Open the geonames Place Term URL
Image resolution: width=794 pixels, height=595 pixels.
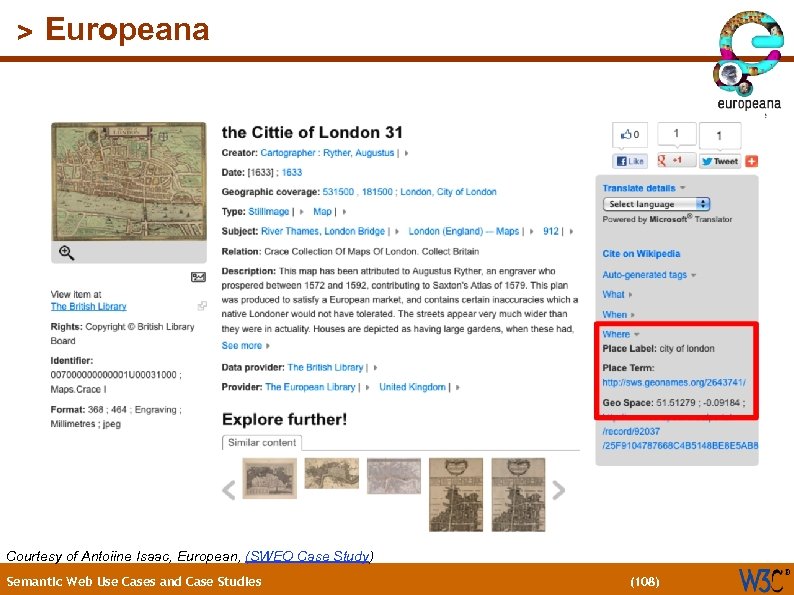(x=674, y=382)
